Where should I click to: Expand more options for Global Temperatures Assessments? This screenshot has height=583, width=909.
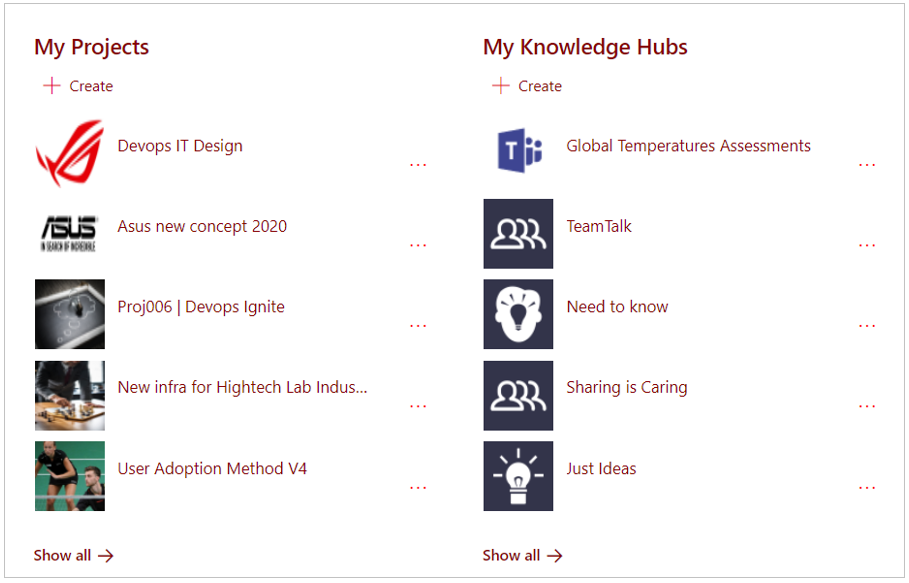click(x=867, y=165)
